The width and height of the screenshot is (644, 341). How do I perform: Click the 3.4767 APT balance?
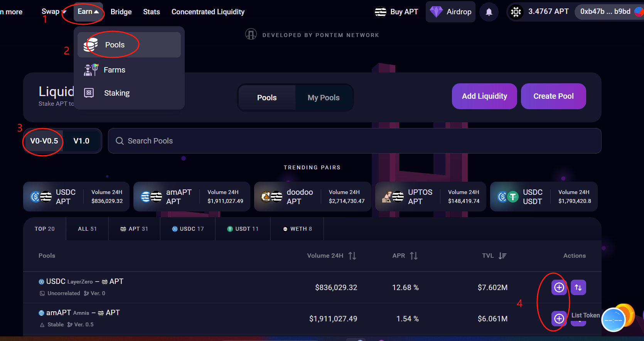point(548,12)
